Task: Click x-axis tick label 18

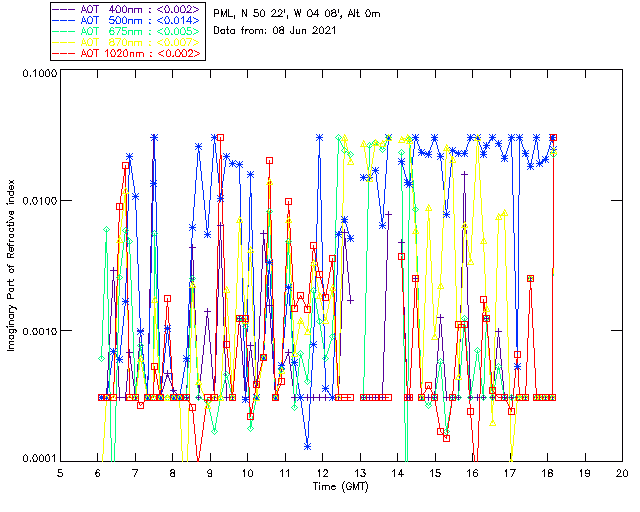Action: click(x=547, y=473)
